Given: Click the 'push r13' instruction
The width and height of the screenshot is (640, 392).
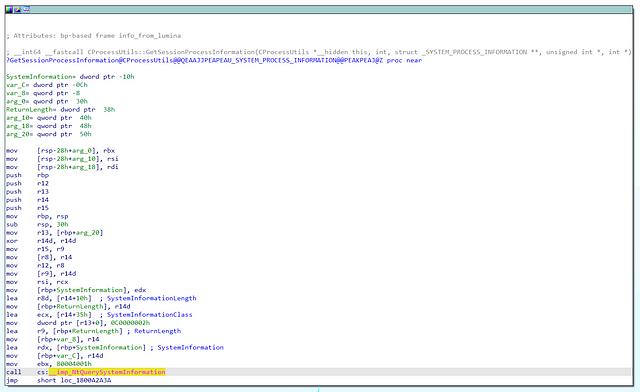Looking at the screenshot, I should [27, 192].
